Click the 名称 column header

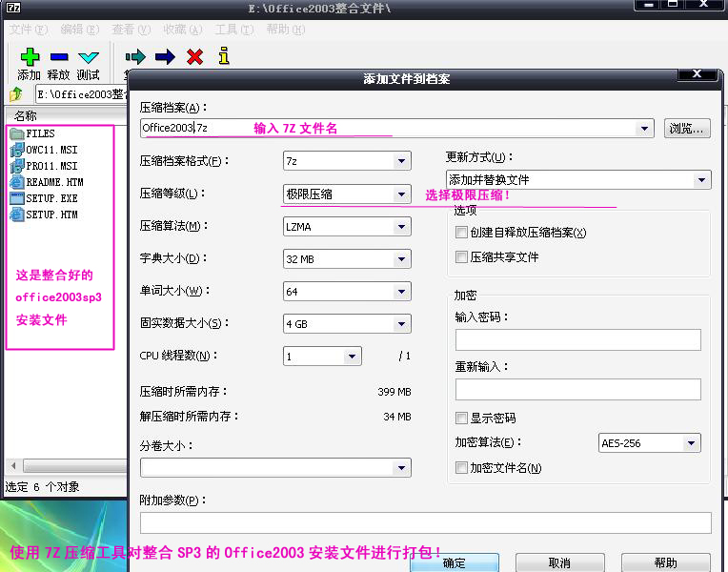pyautogui.click(x=67, y=115)
